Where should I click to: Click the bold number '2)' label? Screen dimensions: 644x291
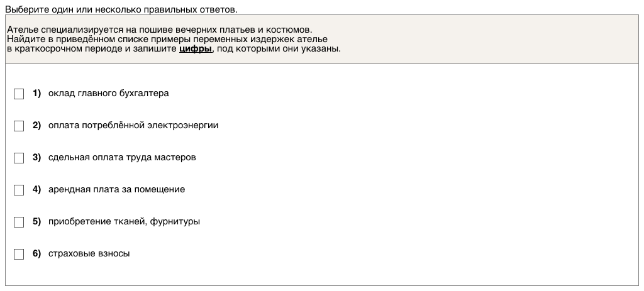click(36, 126)
